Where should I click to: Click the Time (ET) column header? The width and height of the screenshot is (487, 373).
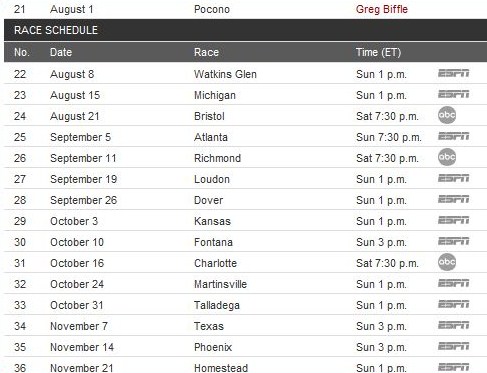click(x=378, y=52)
